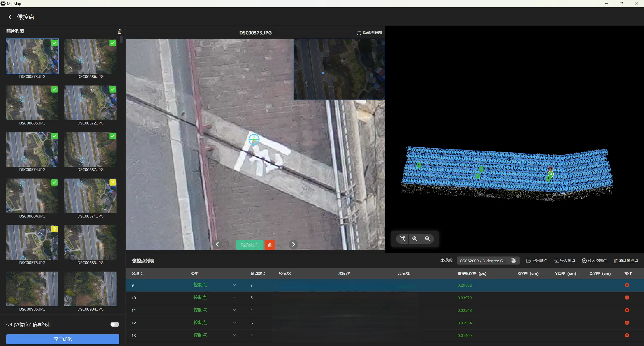The height and width of the screenshot is (346, 644).
Task: Go to the previous photo with the left arrow
Action: [217, 244]
